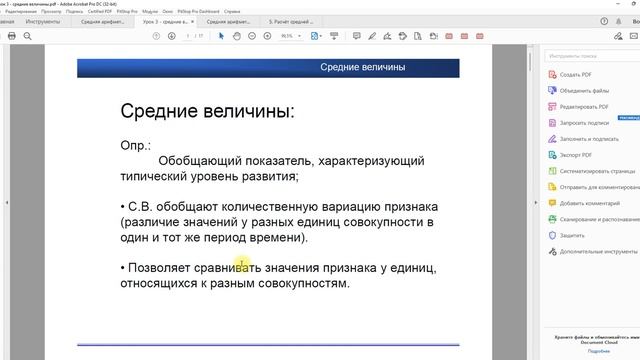Click the page document tool icon

418,36
